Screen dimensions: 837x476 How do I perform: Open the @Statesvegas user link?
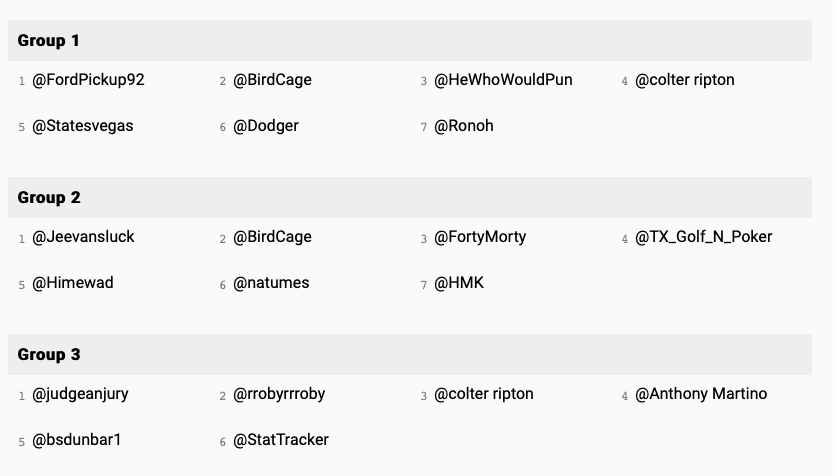pyautogui.click(x=82, y=126)
